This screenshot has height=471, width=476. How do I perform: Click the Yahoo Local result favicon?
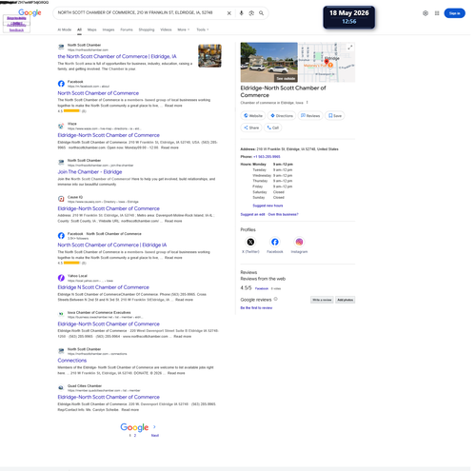61,278
